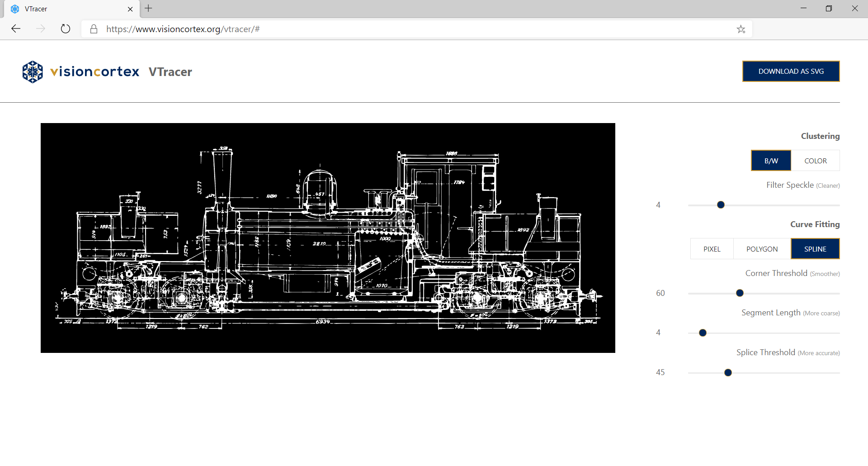Choose POLYGON curve fitting

point(762,248)
